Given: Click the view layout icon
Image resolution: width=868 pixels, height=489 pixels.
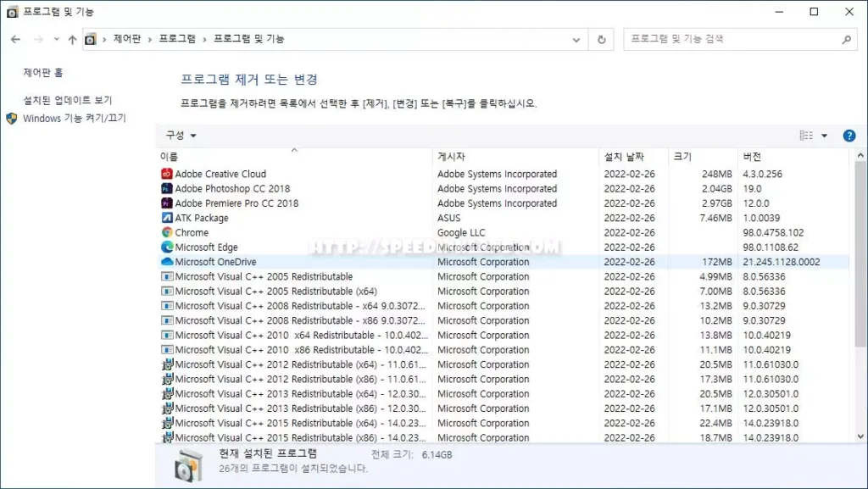Looking at the screenshot, I should (x=806, y=136).
